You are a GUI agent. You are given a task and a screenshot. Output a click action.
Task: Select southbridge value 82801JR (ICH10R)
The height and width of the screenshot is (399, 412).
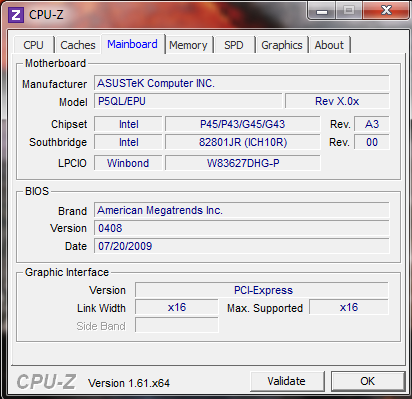tap(243, 142)
